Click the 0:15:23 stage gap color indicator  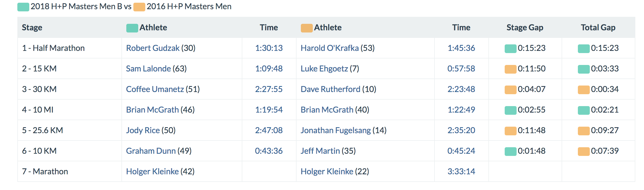510,49
